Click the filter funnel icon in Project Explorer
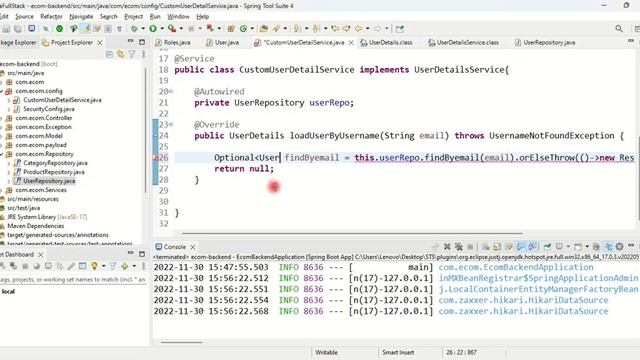The height and width of the screenshot is (360, 640). [x=132, y=54]
